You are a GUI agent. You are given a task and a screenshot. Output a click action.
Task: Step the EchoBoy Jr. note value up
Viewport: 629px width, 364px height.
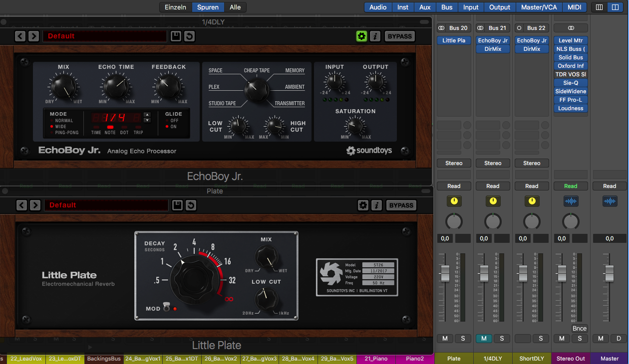[x=147, y=115]
